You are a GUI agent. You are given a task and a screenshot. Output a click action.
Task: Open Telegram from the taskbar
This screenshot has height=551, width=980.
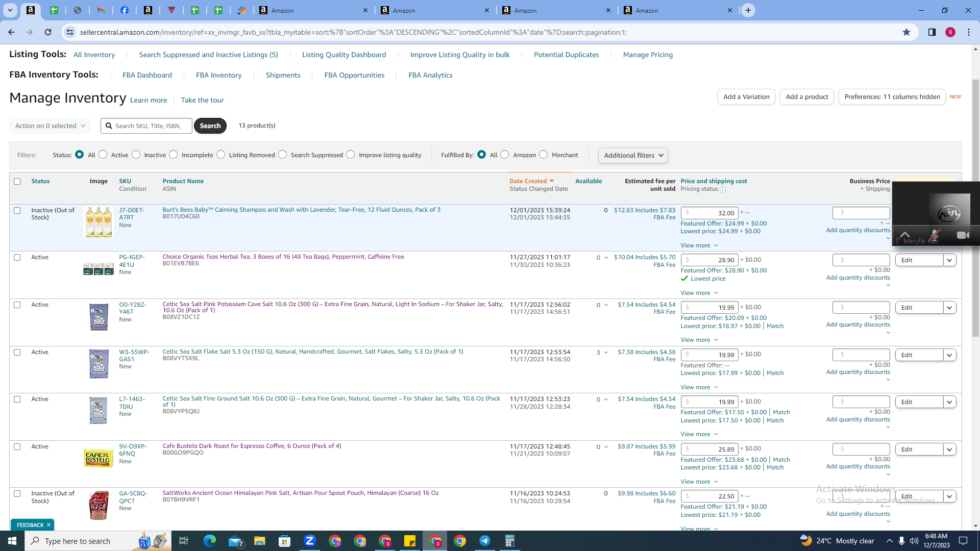point(485,541)
